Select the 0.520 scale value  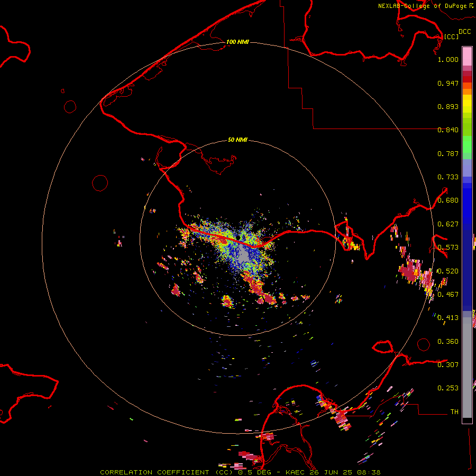pos(448,271)
